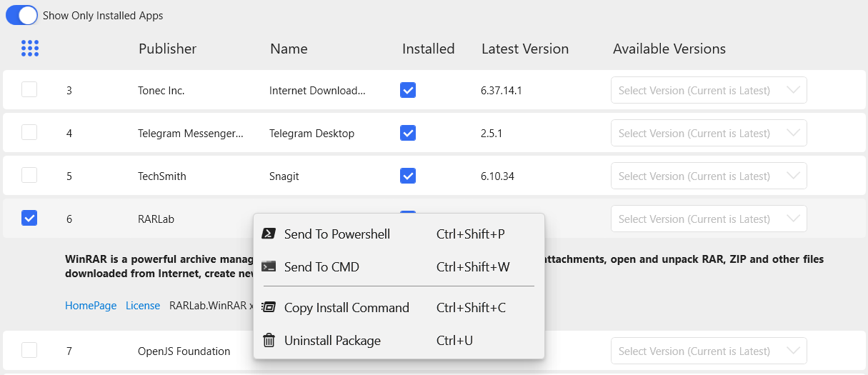Click the CMD terminal icon in menu
Screen dimensions: 868x375
tap(269, 266)
